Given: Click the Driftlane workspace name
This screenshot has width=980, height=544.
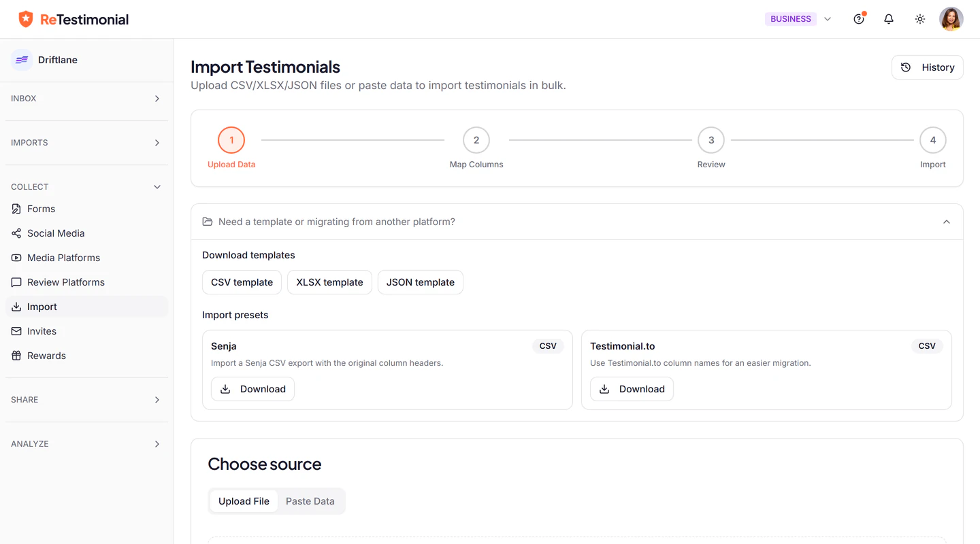Looking at the screenshot, I should (x=58, y=60).
